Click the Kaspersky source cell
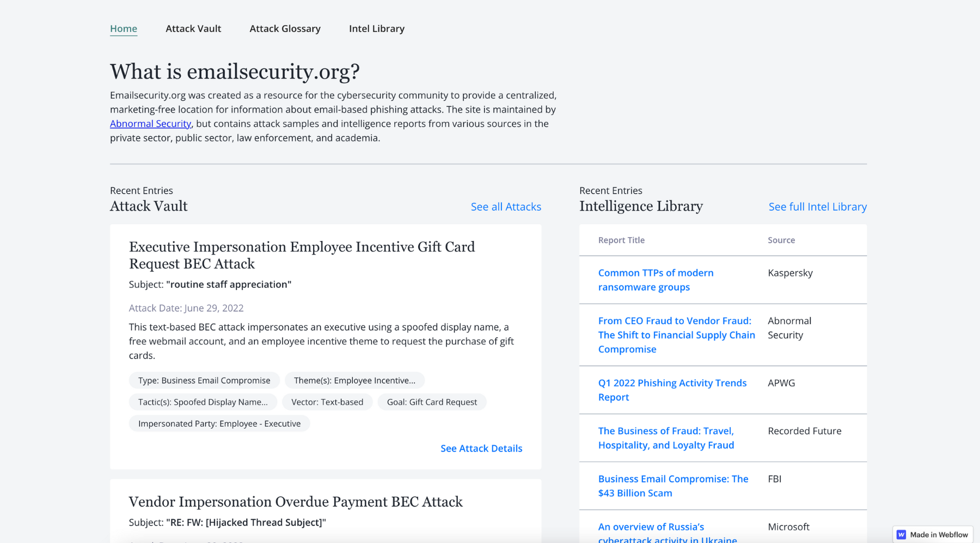This screenshot has height=543, width=980. pyautogui.click(x=790, y=273)
